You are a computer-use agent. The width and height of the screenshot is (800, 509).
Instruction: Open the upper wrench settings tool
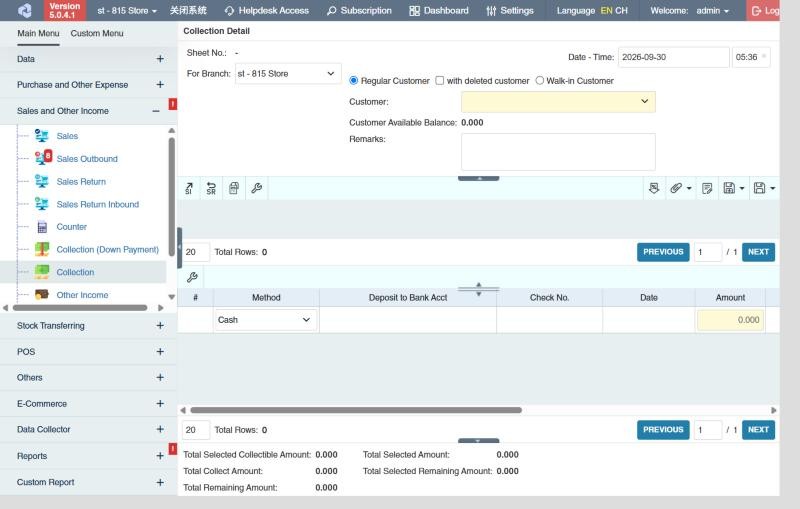(257, 188)
